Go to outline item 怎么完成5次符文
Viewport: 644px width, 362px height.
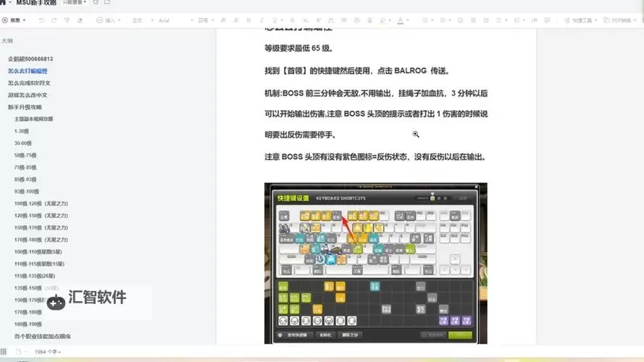tap(29, 83)
